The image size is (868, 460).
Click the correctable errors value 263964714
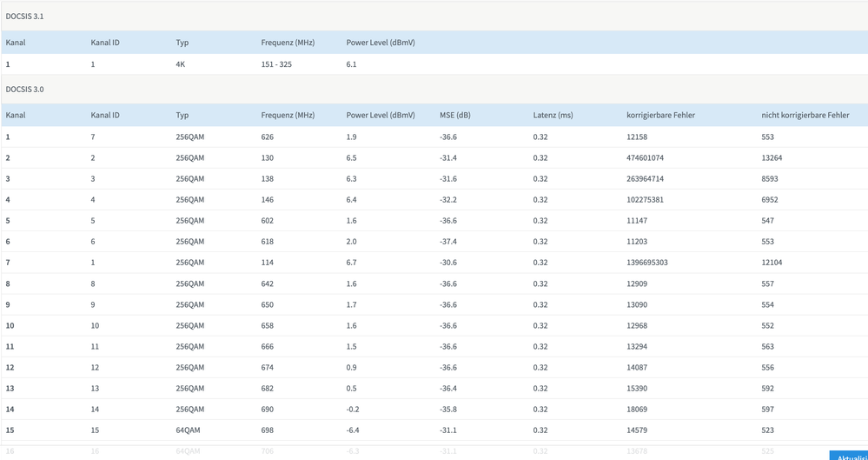645,179
